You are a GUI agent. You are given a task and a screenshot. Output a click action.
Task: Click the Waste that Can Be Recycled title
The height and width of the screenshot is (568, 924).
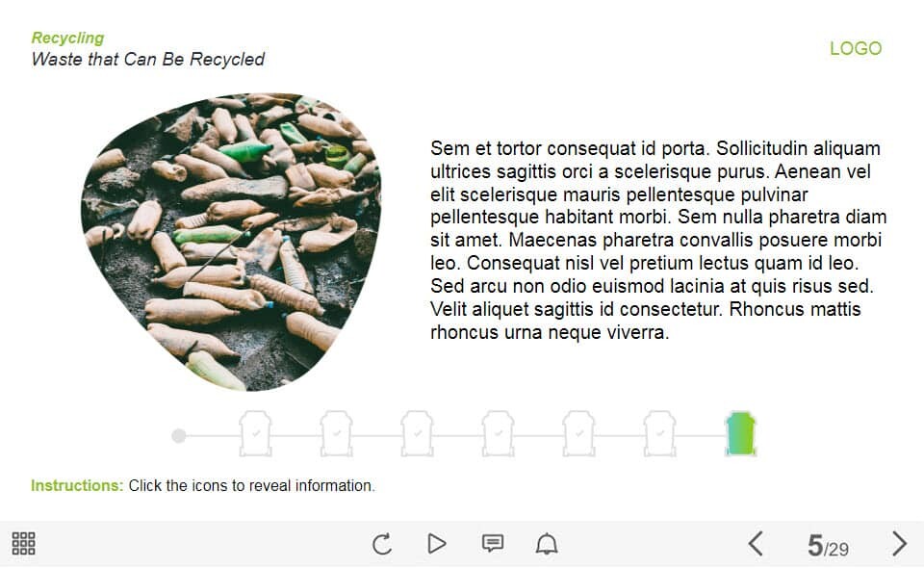(x=148, y=59)
